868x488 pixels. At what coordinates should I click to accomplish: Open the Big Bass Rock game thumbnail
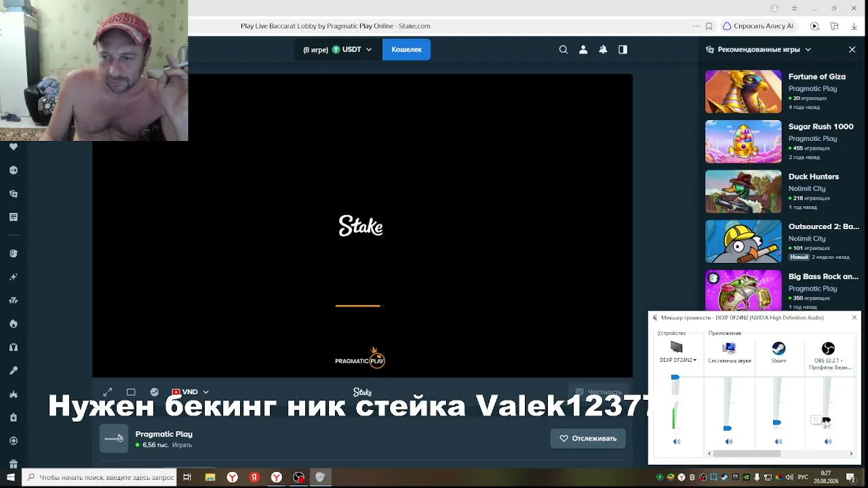[743, 290]
